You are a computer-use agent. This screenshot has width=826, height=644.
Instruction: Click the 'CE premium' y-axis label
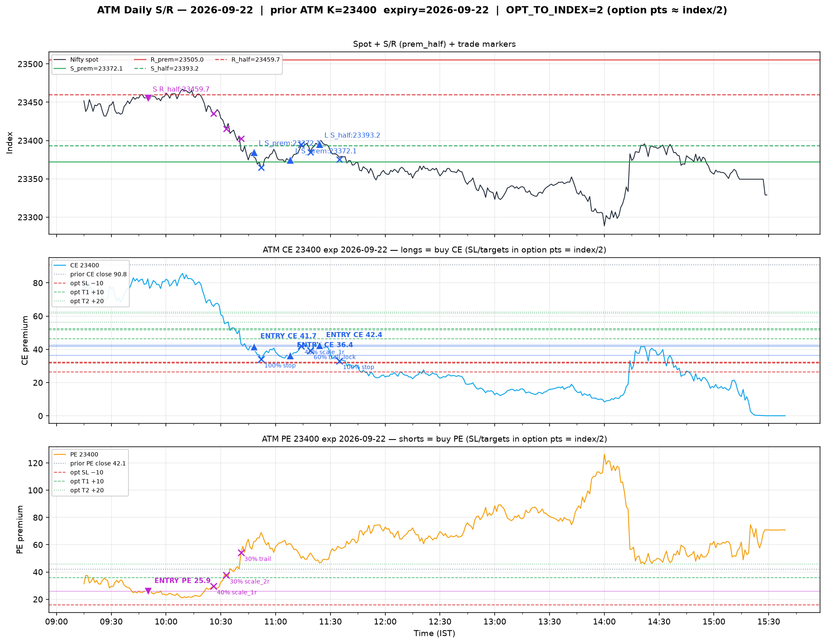[25, 340]
